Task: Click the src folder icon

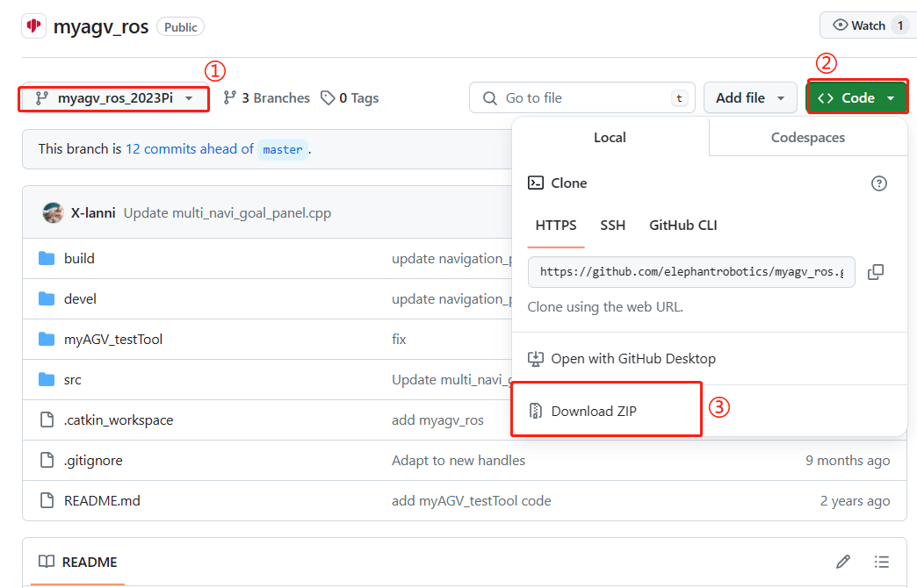Action: 47,379
